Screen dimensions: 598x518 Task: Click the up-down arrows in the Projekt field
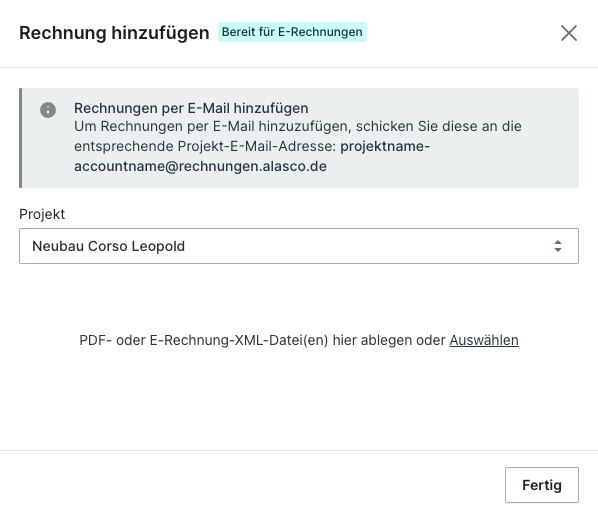coord(558,246)
